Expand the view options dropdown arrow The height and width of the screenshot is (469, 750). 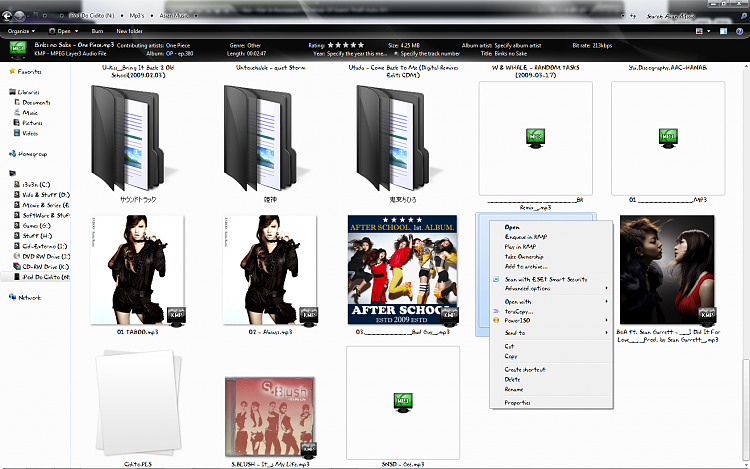point(708,31)
